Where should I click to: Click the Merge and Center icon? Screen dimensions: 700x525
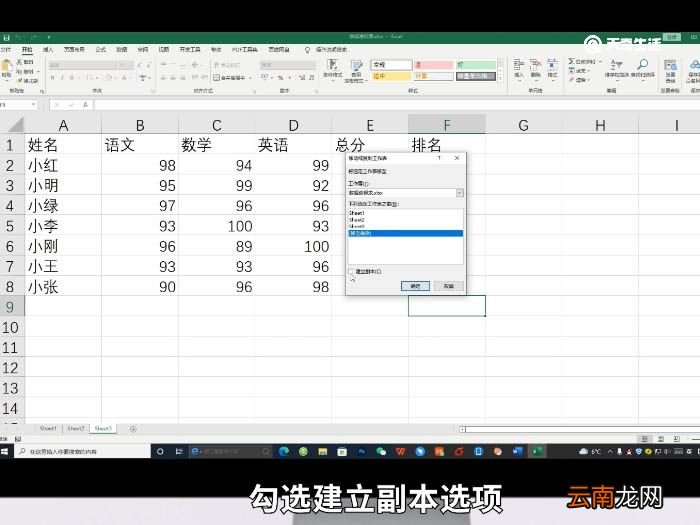217,78
